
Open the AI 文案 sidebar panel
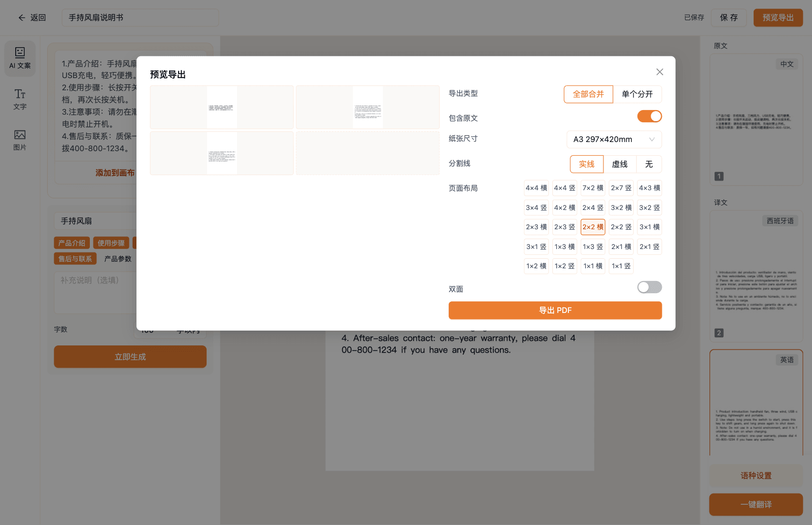click(x=20, y=58)
